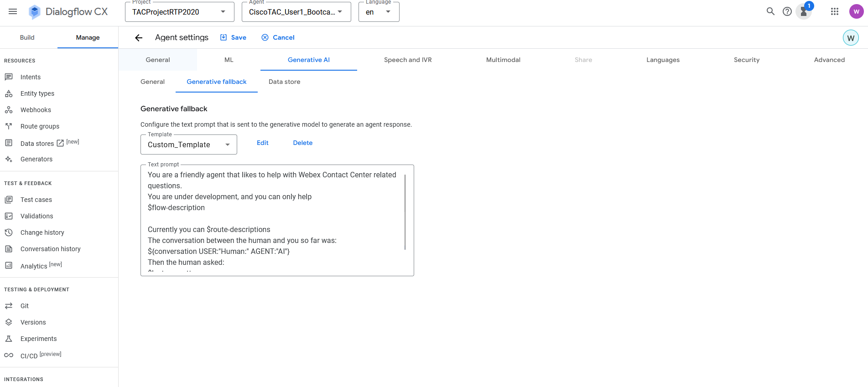Screen dimensions: 868x387
Task: Open the Agent dropdown CiscoTAC_User1
Action: tap(296, 12)
